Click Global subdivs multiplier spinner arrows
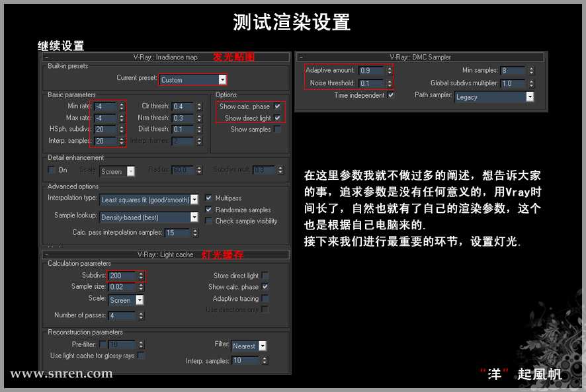The image size is (586, 392). [x=532, y=83]
